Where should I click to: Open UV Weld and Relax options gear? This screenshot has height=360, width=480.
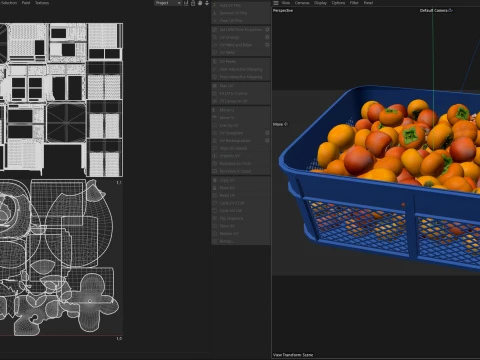pos(267,45)
